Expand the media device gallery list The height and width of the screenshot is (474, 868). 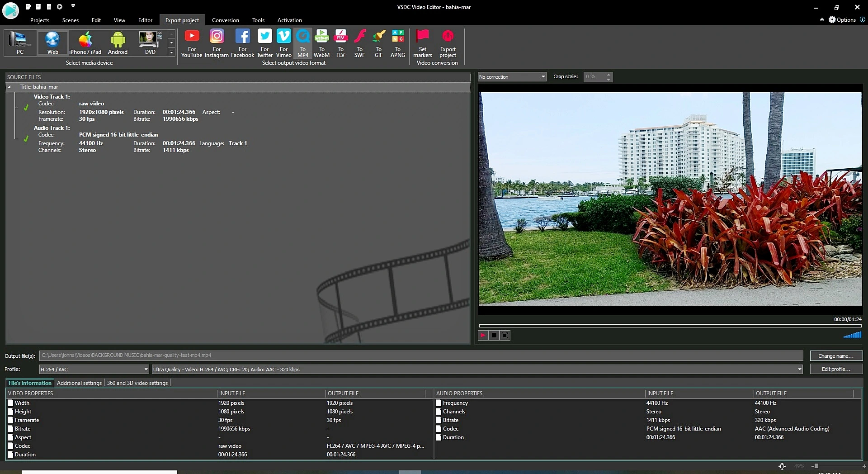(x=171, y=52)
